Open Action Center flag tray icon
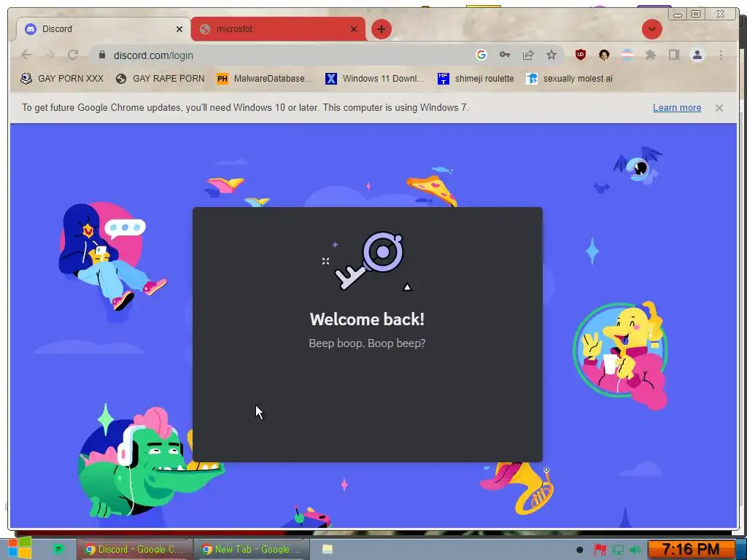 600,550
